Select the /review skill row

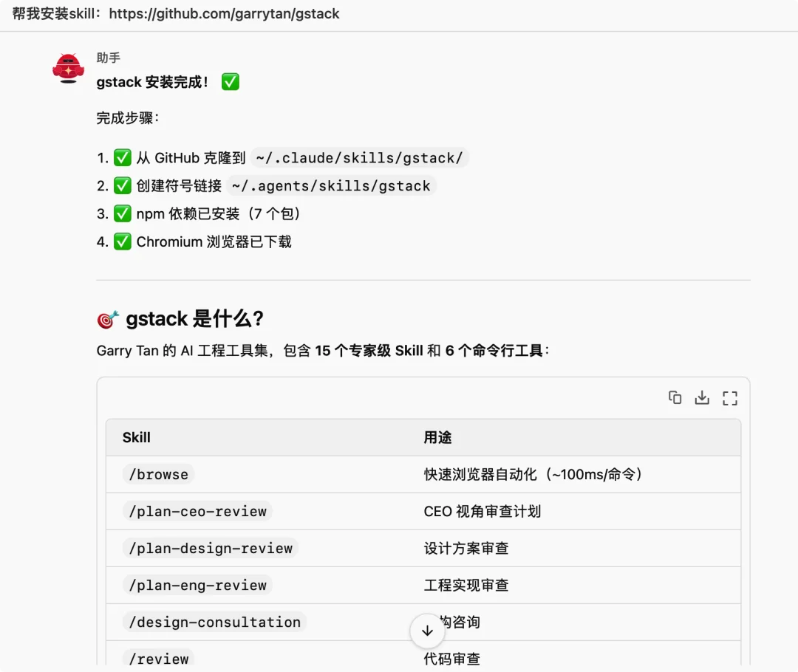coord(158,658)
